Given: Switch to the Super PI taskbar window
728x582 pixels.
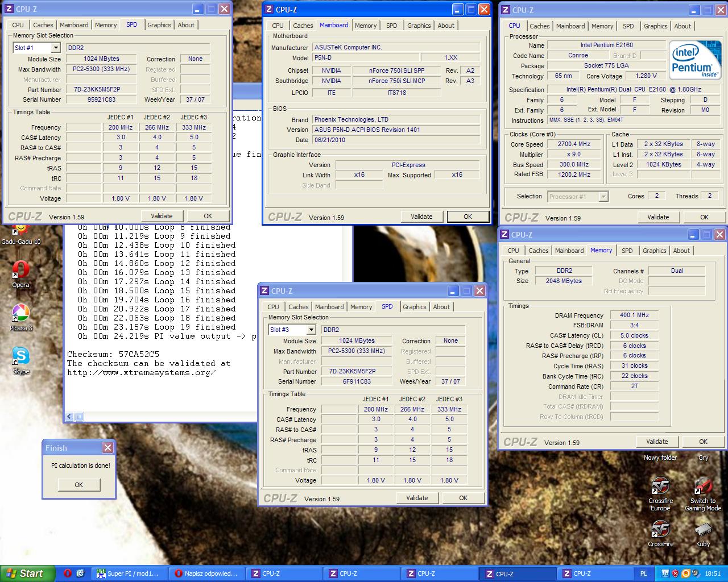Looking at the screenshot, I should (129, 573).
